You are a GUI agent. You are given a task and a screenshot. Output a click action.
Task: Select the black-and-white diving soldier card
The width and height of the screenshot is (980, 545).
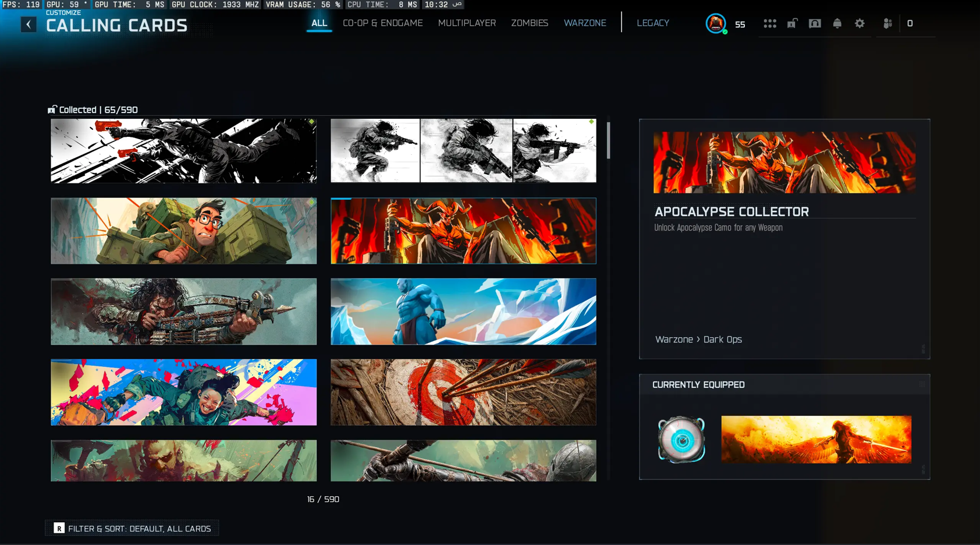point(184,151)
